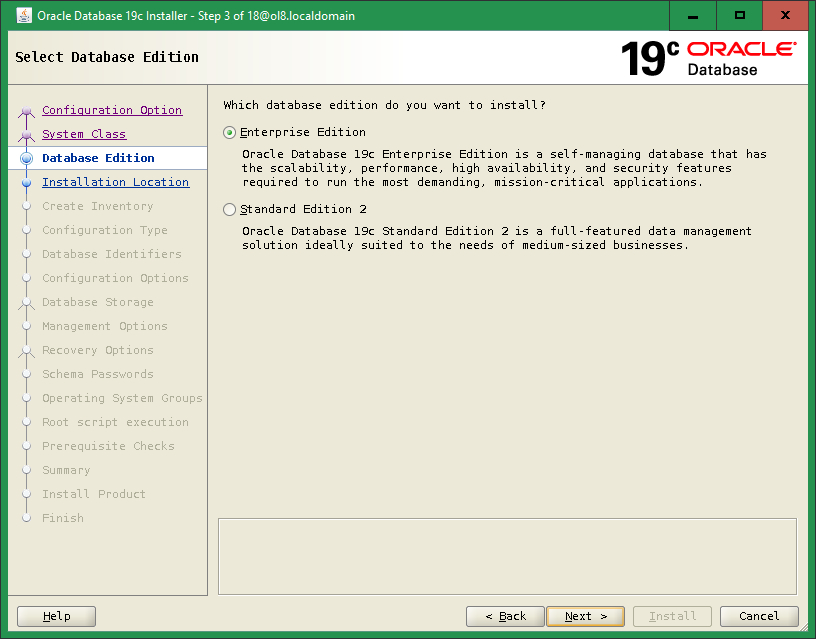Image resolution: width=816 pixels, height=639 pixels.
Task: Jump to the Installation Location step
Action: [x=116, y=182]
